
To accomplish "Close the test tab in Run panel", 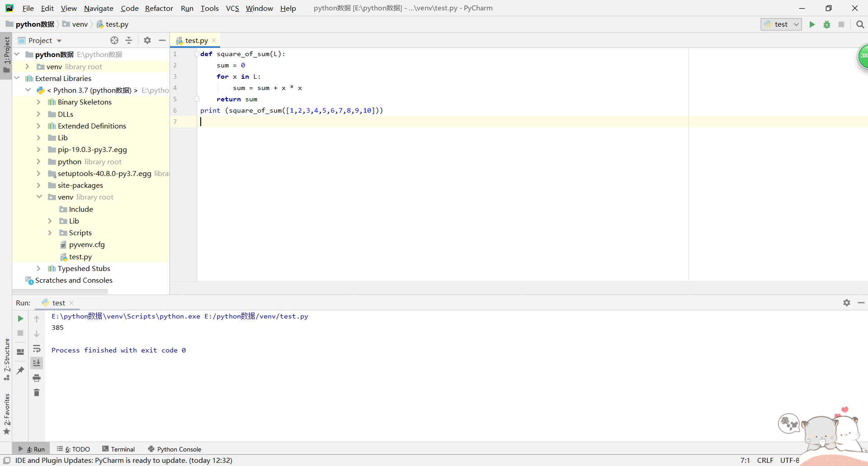I will coord(71,303).
